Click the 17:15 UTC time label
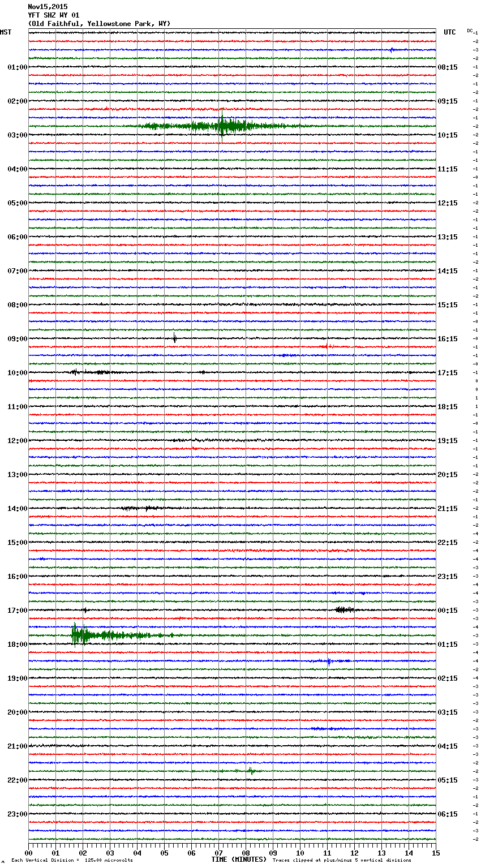This screenshot has height=868, width=481. coord(448,373)
